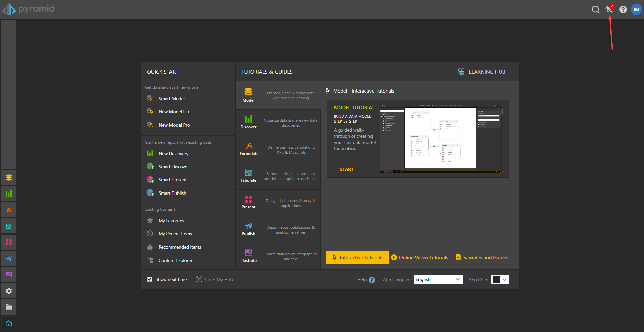The image size is (644, 332).
Task: Open App Language English dropdown
Action: 438,279
